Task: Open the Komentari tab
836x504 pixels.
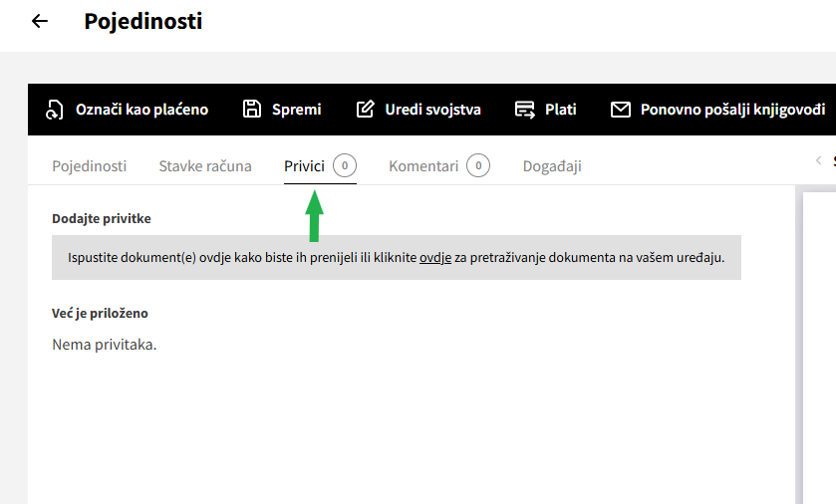Action: (423, 166)
